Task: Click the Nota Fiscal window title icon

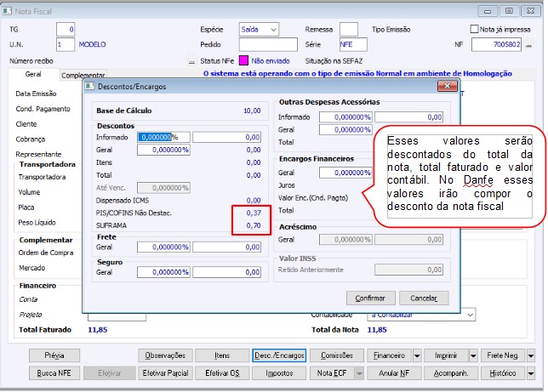Action: 7,12
